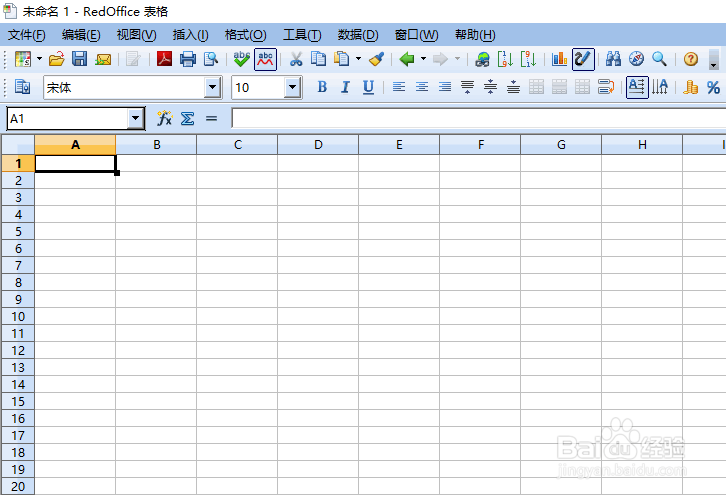
Task: Open the Name Box cell dropdown
Action: pyautogui.click(x=135, y=119)
